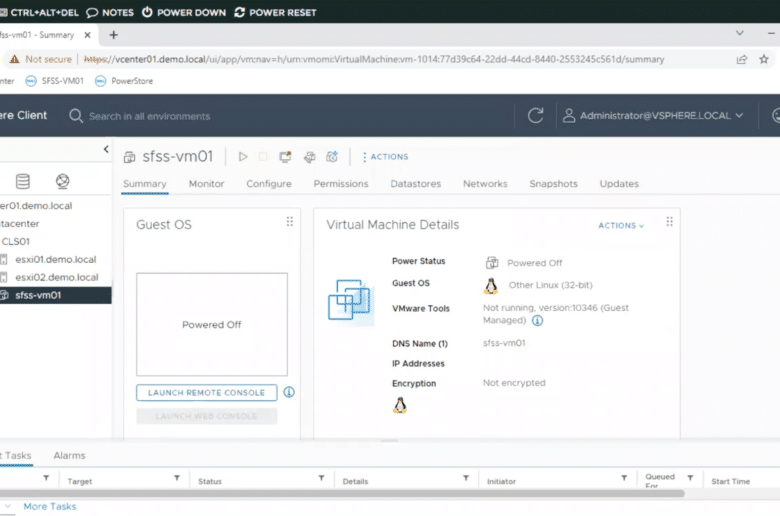
Task: Filter tasks by Target column
Action: coord(177,478)
